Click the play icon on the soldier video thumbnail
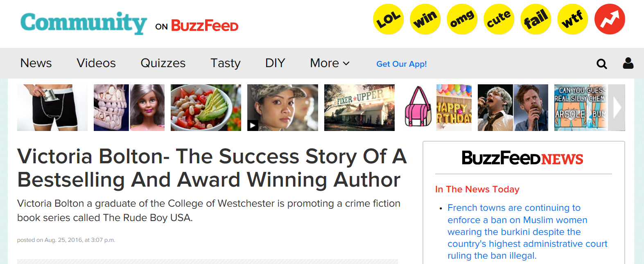 (x=253, y=126)
